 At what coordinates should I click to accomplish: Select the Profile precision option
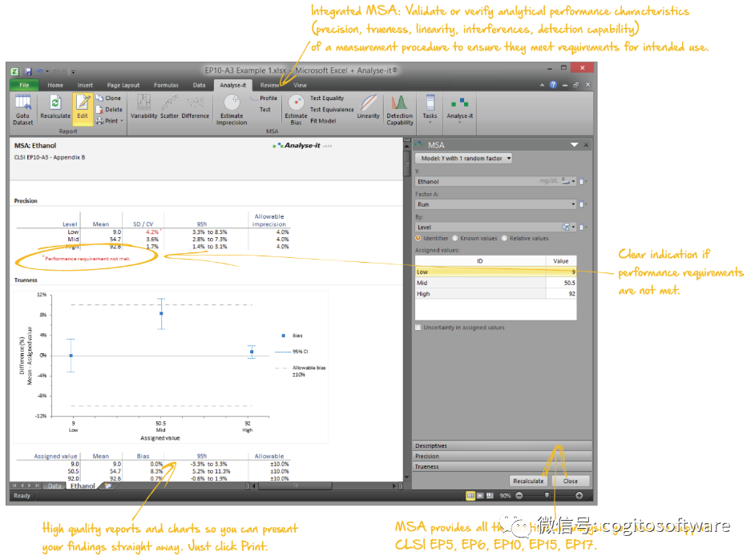264,98
